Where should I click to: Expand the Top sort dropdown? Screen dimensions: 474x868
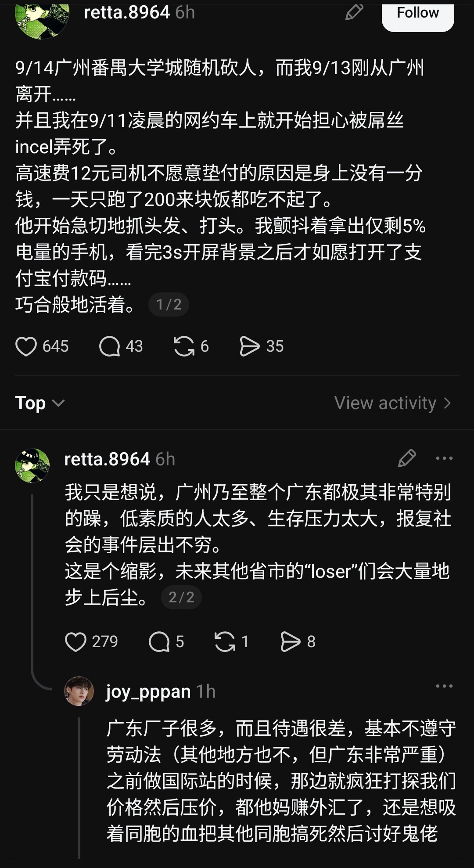[40, 403]
